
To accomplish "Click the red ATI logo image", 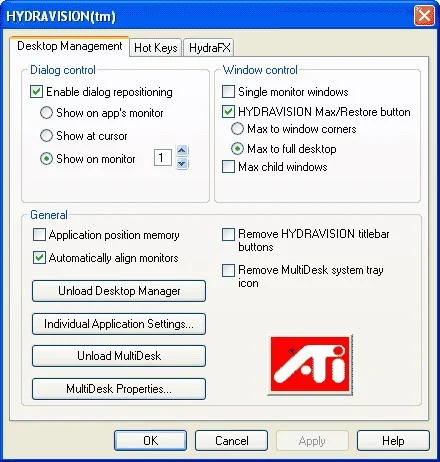I will tap(310, 365).
